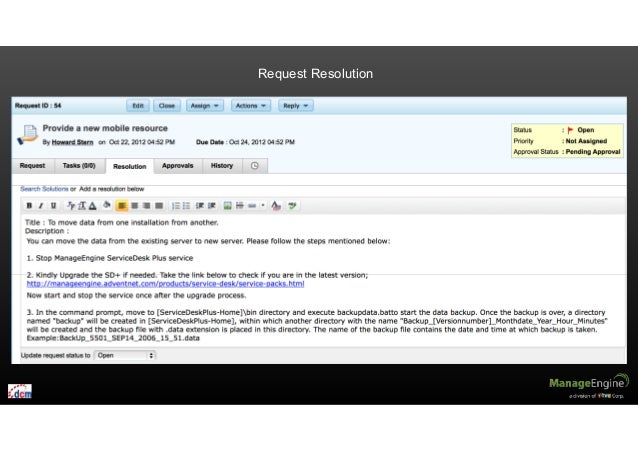
Task: Center align text in the editor
Action: (x=134, y=206)
